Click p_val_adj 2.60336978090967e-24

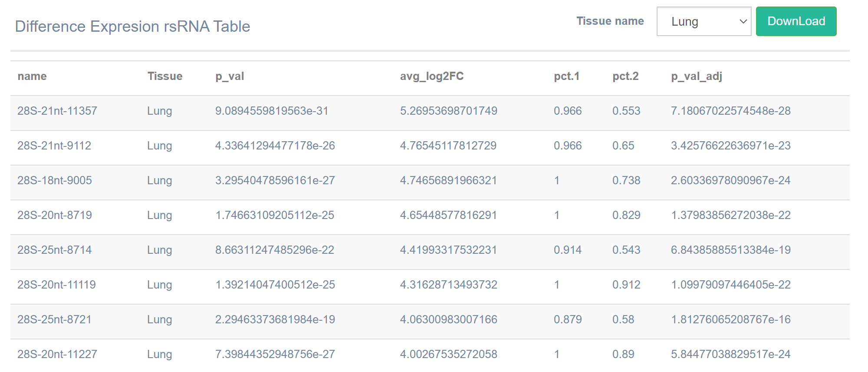pyautogui.click(x=731, y=180)
